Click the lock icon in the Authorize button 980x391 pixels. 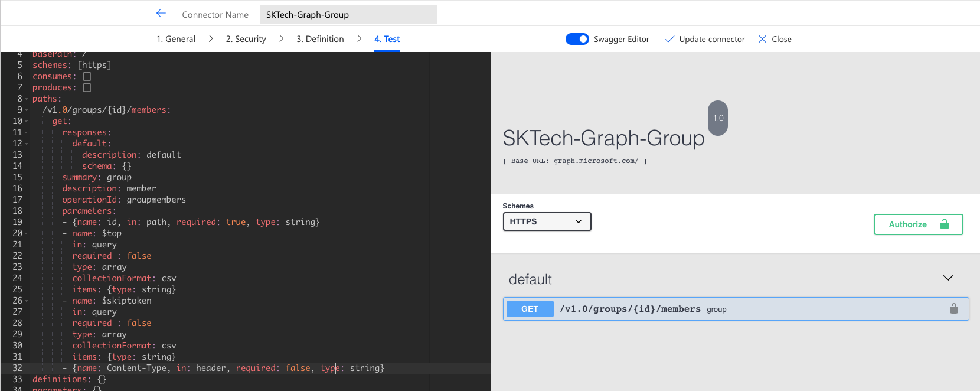[945, 224]
